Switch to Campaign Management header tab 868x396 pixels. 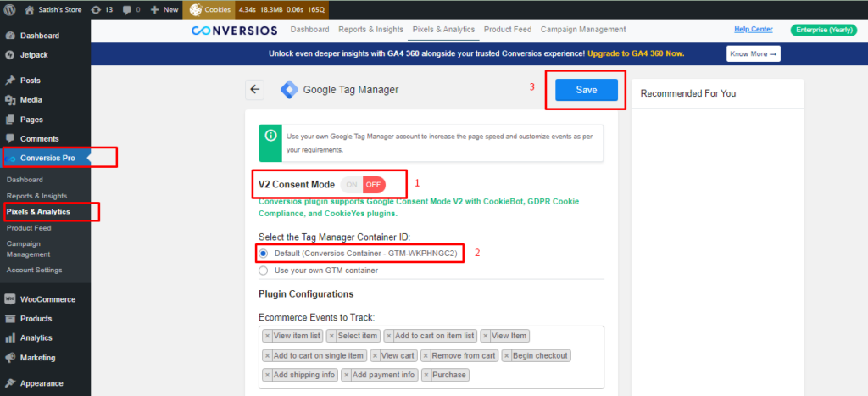tap(583, 30)
